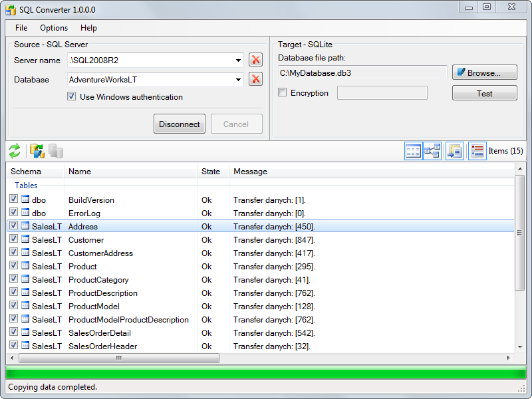Click the greyed-out databases toolbar icon
This screenshot has height=399, width=532.
(x=56, y=151)
